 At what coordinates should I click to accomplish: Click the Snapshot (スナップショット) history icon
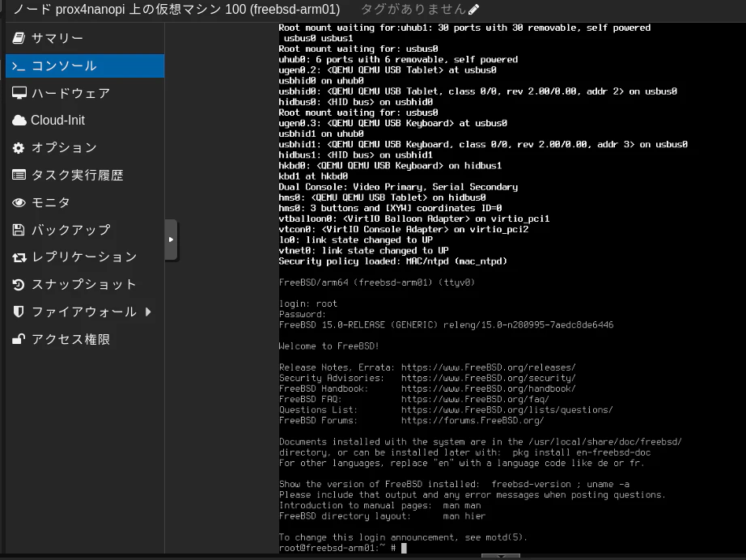[19, 285]
